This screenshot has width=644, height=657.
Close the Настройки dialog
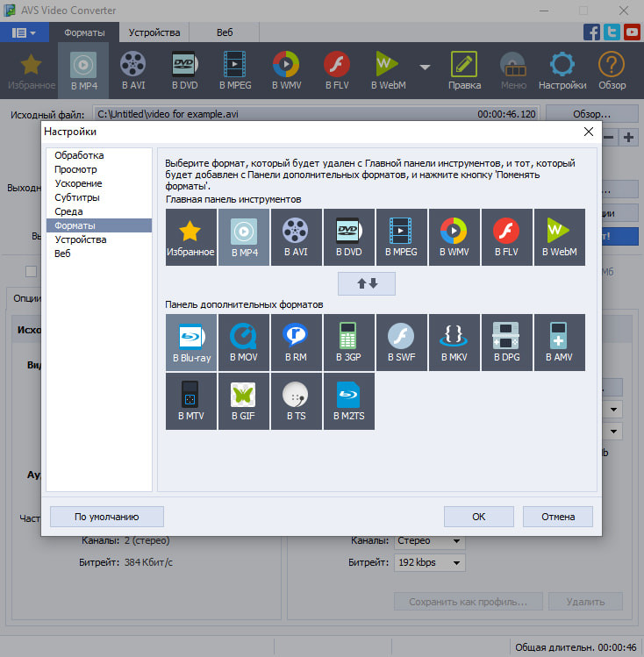coord(588,132)
